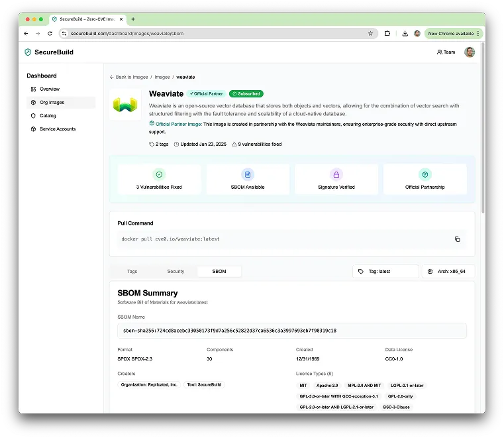Click Images breadcrumb link

[162, 77]
